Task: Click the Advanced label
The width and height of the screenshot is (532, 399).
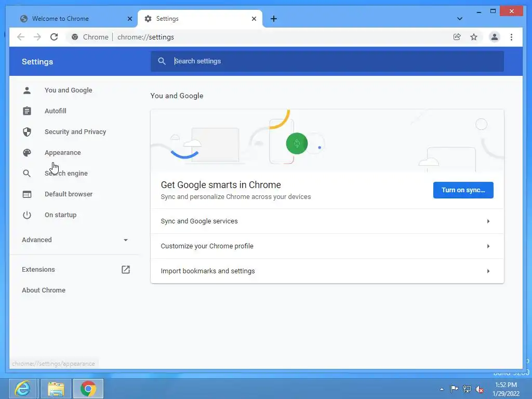Action: coord(37,240)
